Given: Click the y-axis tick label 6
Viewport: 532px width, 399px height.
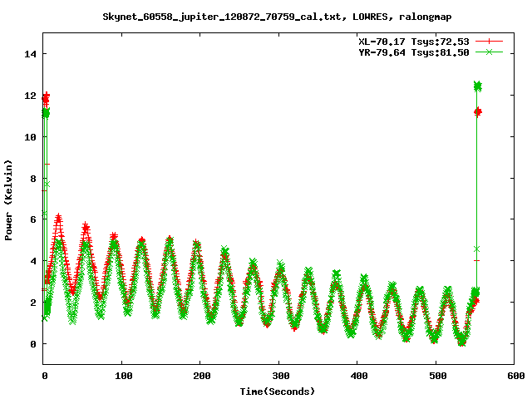Looking at the screenshot, I should [x=33, y=219].
